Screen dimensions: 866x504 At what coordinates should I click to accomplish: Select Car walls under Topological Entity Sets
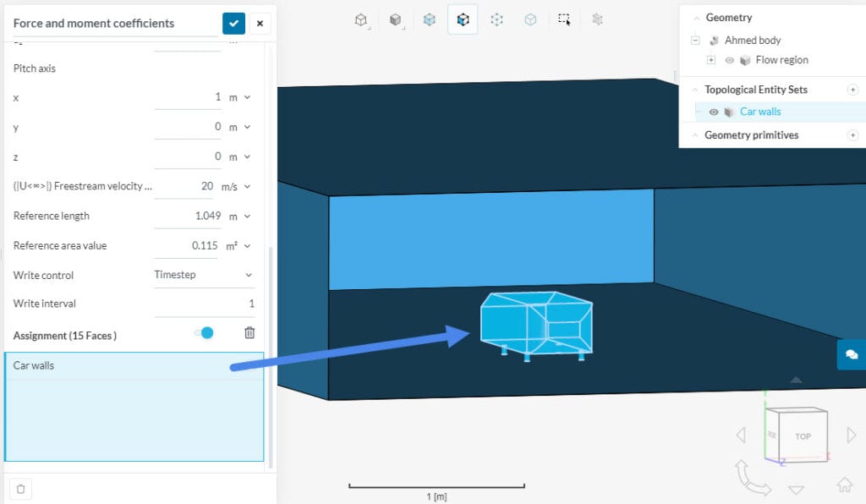click(x=760, y=112)
